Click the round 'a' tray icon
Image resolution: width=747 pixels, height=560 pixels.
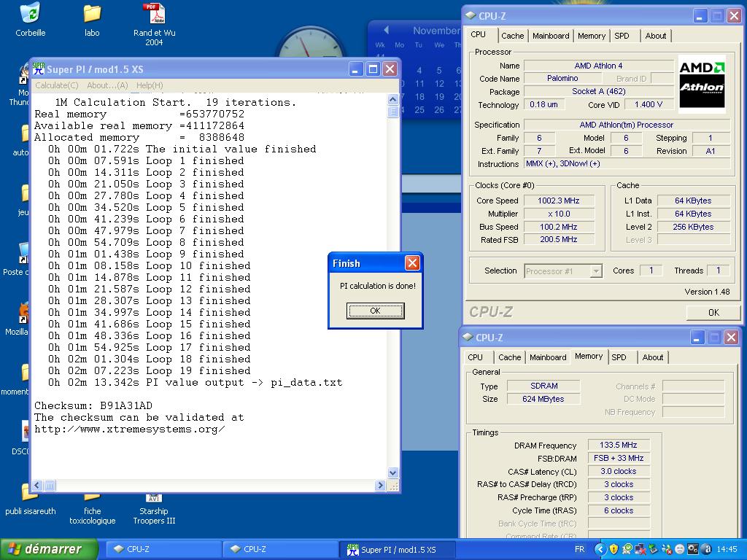coord(706,549)
